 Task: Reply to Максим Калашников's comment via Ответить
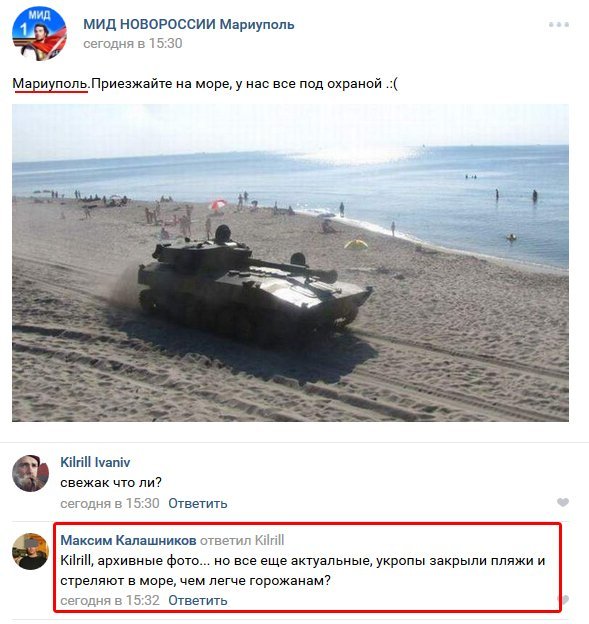click(x=197, y=600)
